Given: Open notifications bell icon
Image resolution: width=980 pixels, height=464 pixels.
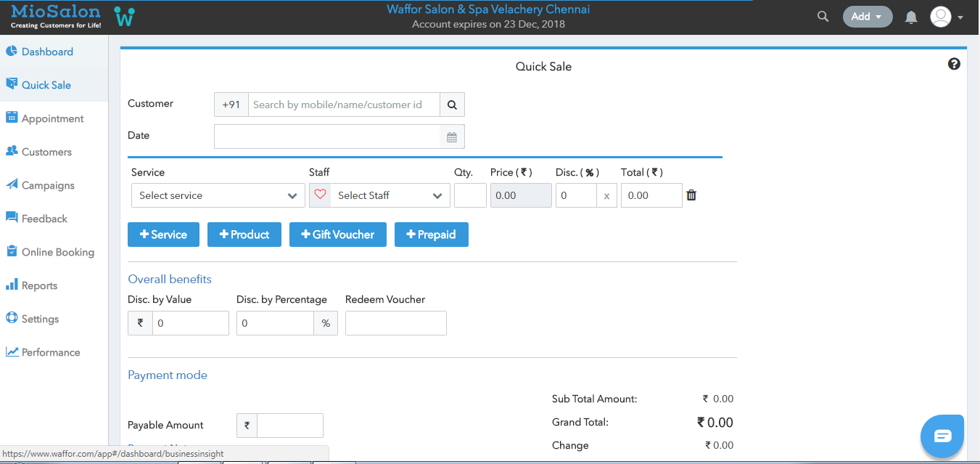Looking at the screenshot, I should (911, 17).
